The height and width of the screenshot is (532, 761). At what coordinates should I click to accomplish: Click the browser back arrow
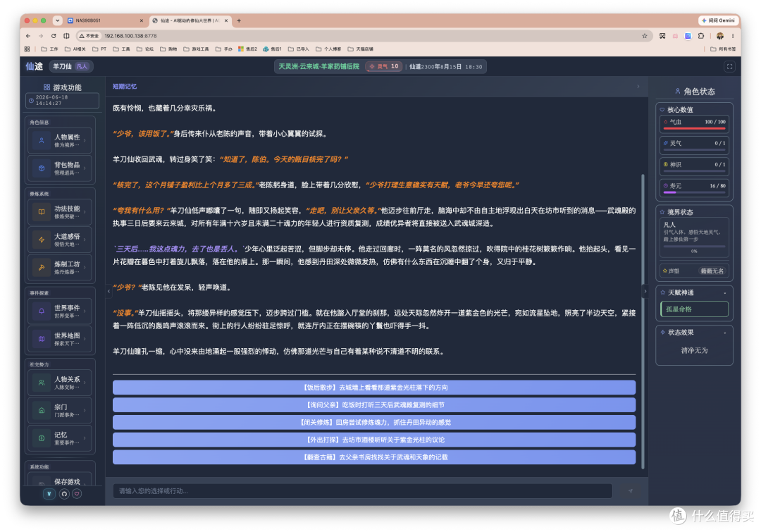click(28, 36)
